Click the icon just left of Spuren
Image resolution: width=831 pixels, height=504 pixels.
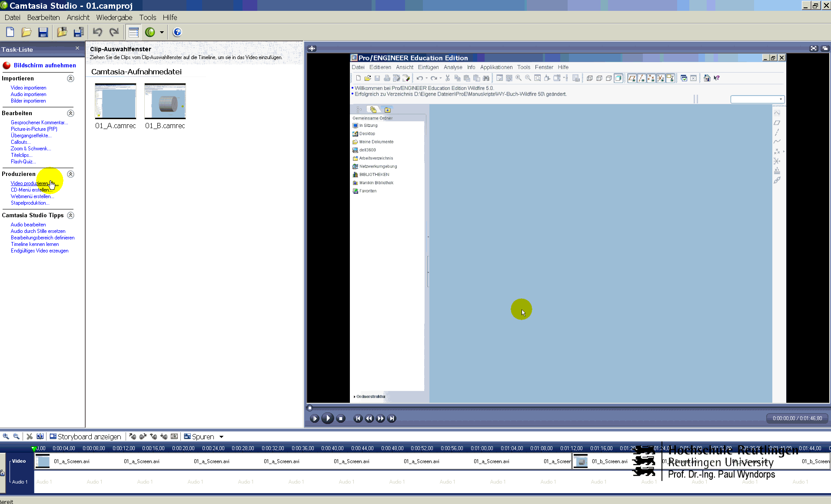coord(174,436)
